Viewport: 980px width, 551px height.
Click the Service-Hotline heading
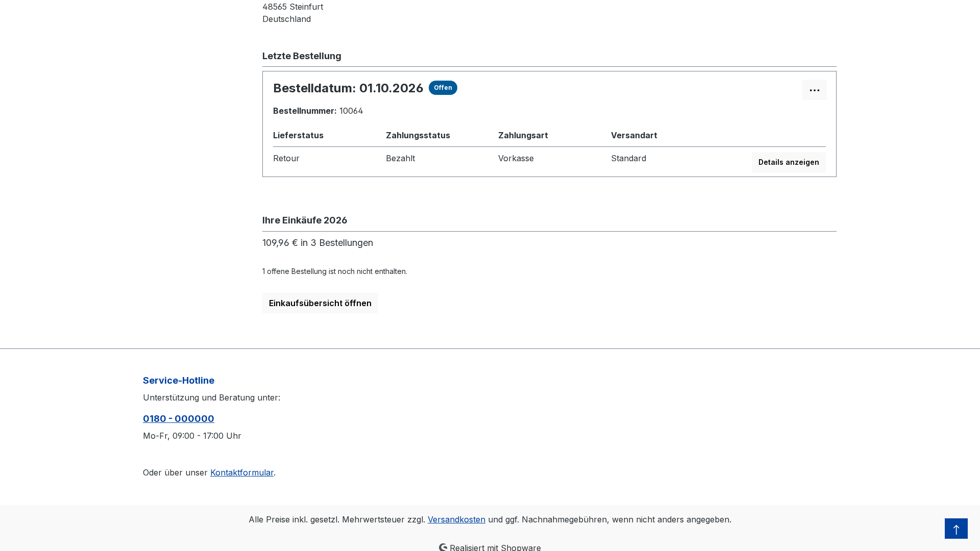[x=179, y=381]
